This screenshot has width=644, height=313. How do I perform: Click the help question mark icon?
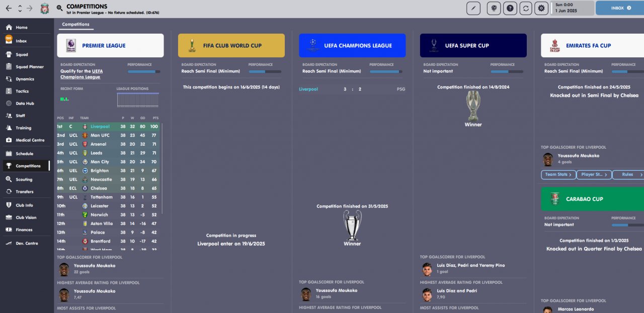click(510, 8)
